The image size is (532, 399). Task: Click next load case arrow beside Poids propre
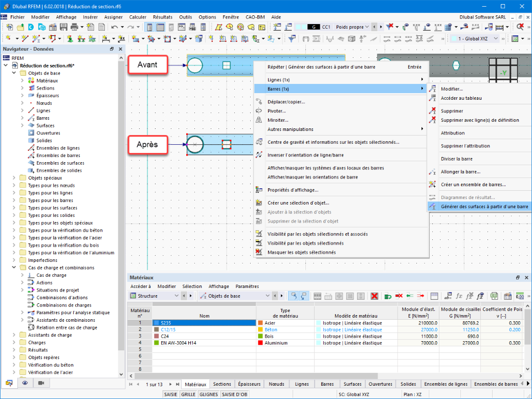(381, 27)
